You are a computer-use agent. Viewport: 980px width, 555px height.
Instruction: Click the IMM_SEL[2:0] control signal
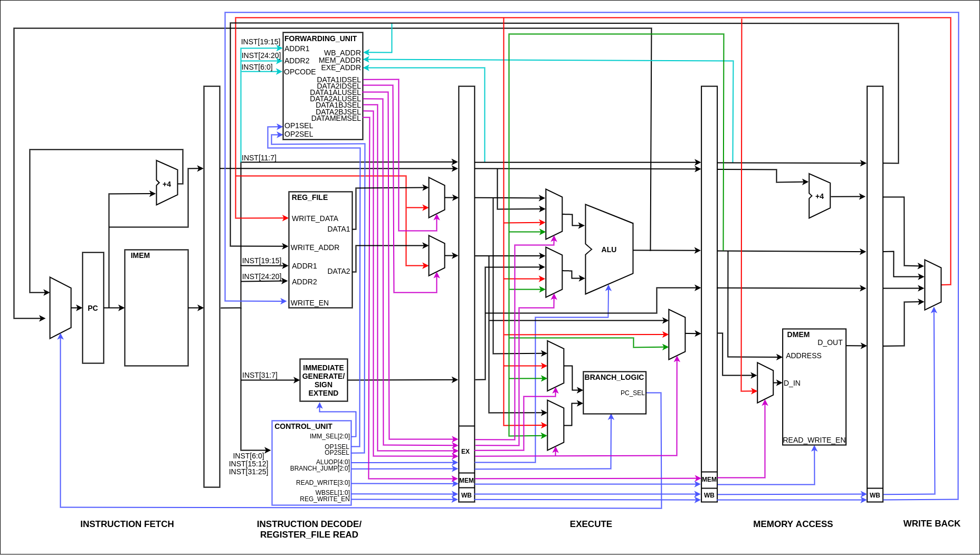(330, 436)
